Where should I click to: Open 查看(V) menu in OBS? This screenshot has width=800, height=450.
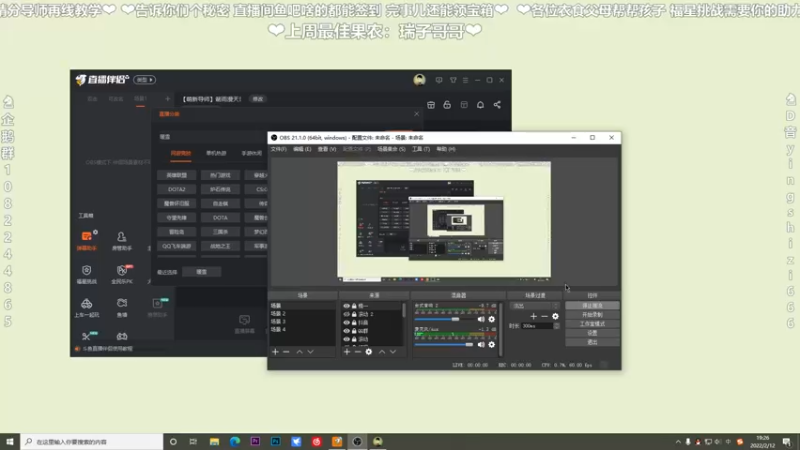(x=327, y=149)
